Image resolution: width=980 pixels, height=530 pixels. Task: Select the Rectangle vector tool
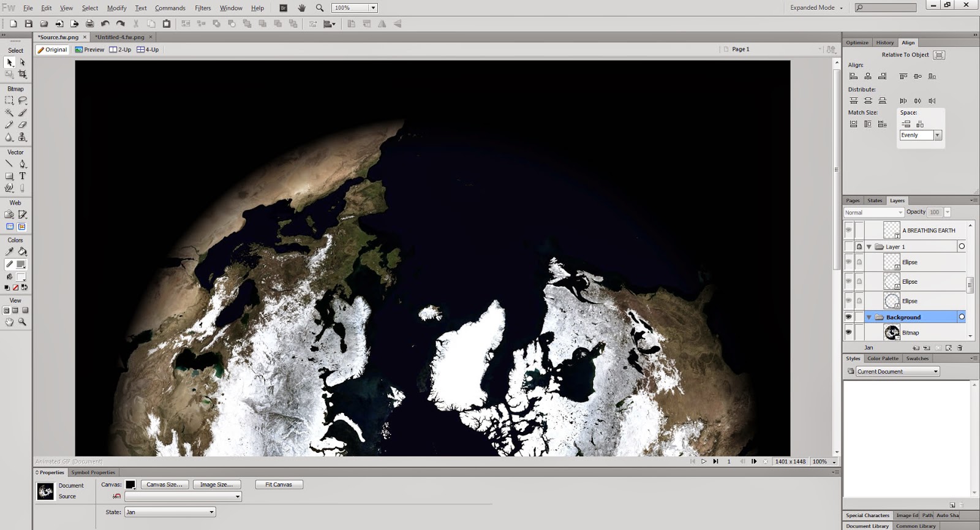coord(9,176)
